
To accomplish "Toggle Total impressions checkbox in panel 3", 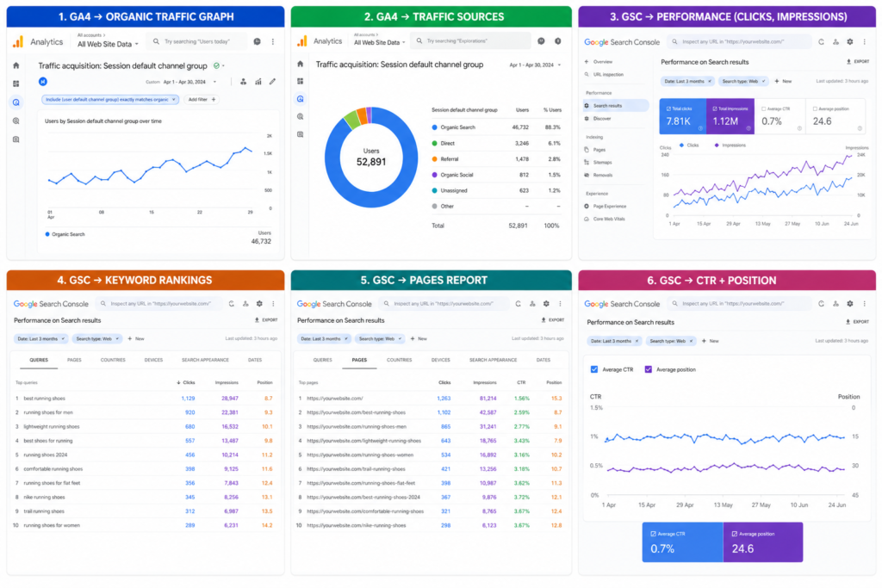I will point(715,108).
